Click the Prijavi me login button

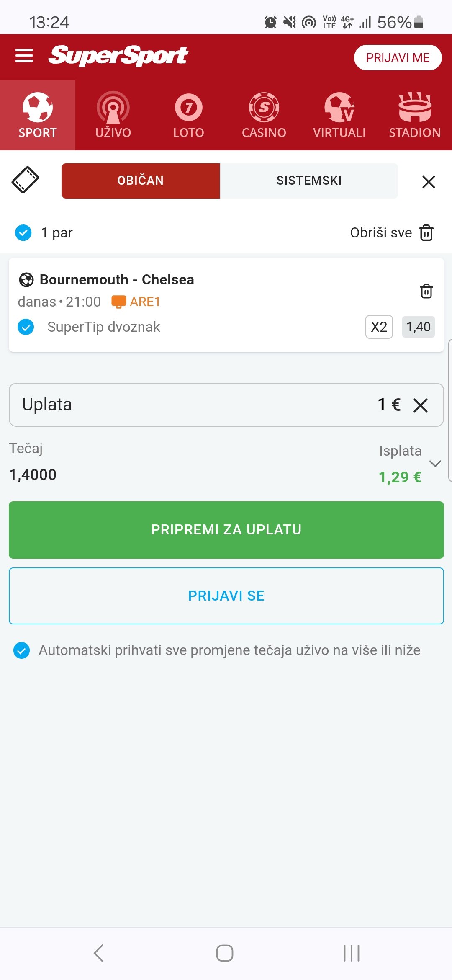(x=398, y=57)
